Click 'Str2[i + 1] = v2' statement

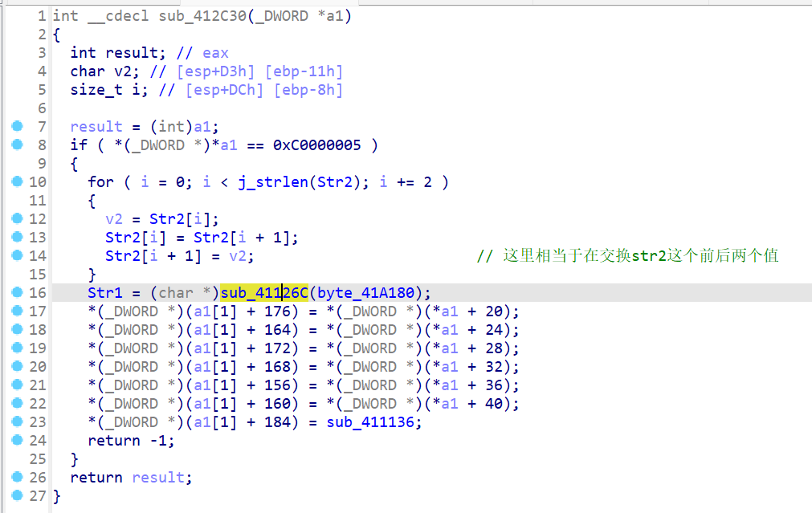pos(180,256)
